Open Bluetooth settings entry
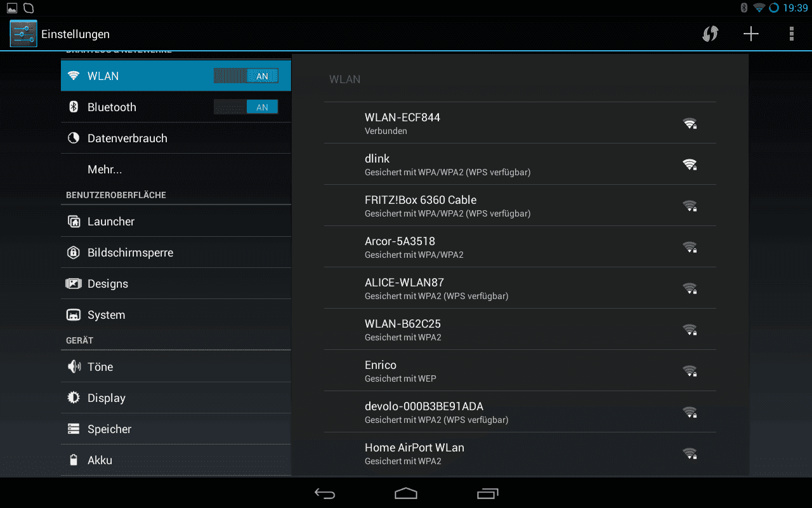The width and height of the screenshot is (812, 508). [176, 107]
